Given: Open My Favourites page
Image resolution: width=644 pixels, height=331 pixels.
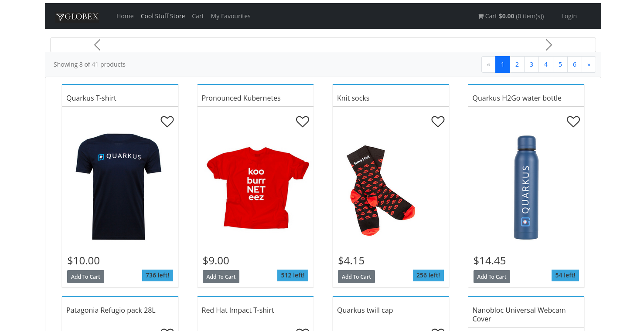Looking at the screenshot, I should 231,16.
